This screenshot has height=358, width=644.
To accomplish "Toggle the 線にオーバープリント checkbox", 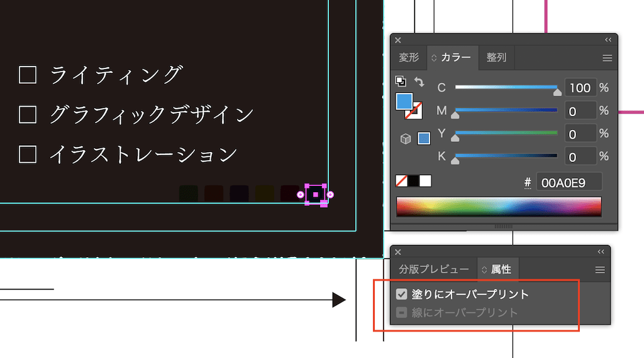I will pyautogui.click(x=401, y=313).
